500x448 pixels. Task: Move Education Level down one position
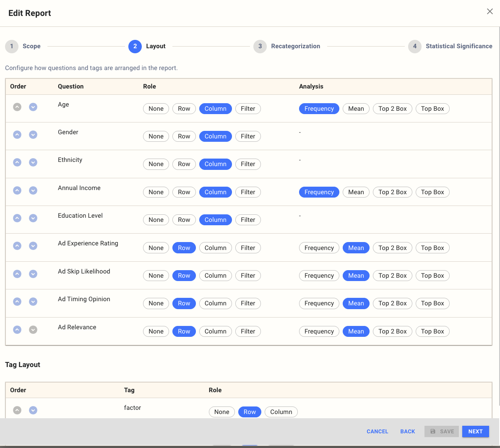tap(33, 218)
